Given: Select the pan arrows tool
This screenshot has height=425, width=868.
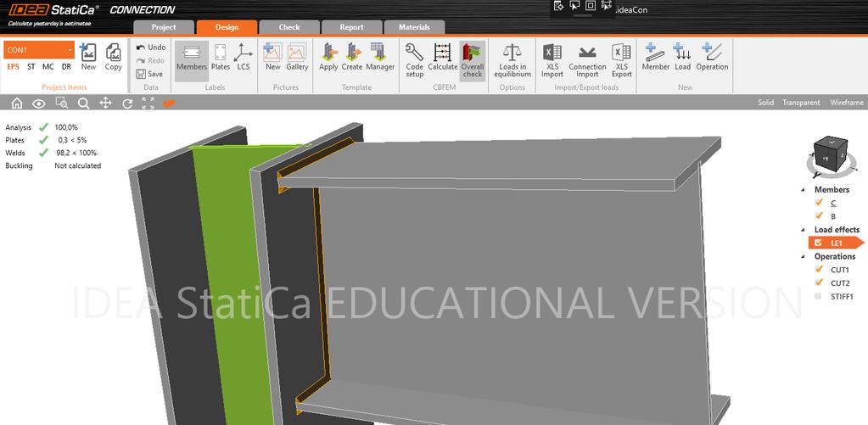Looking at the screenshot, I should pyautogui.click(x=105, y=103).
